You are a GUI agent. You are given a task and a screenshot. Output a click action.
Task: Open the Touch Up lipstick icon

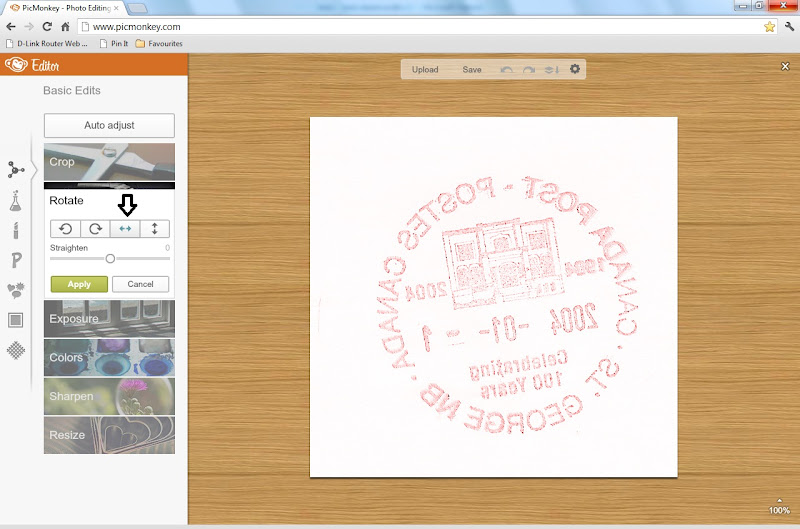coord(16,231)
